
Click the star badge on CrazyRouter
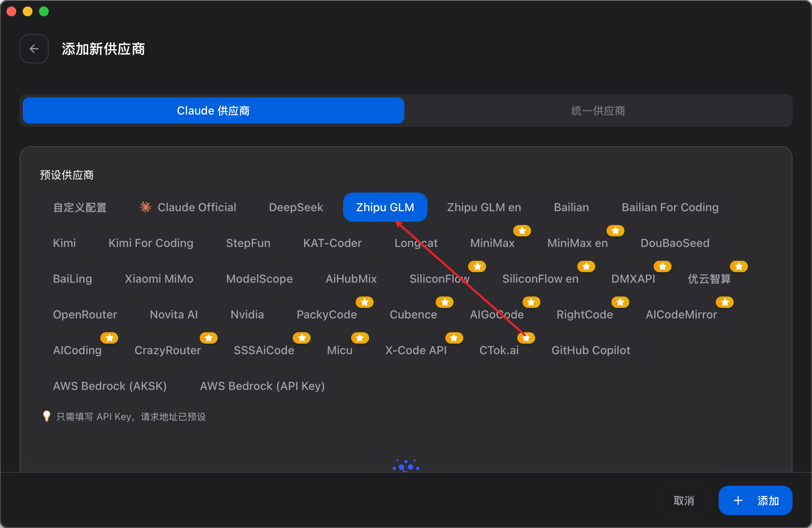coord(209,338)
